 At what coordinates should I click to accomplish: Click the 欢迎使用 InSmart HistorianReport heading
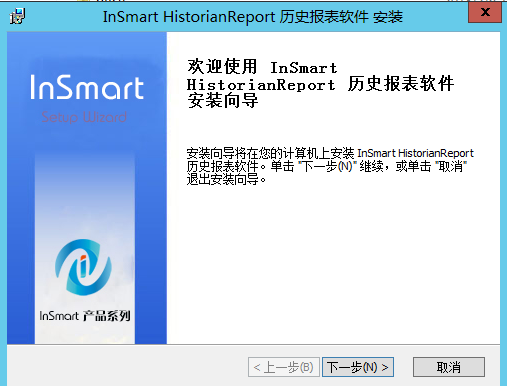pyautogui.click(x=320, y=83)
